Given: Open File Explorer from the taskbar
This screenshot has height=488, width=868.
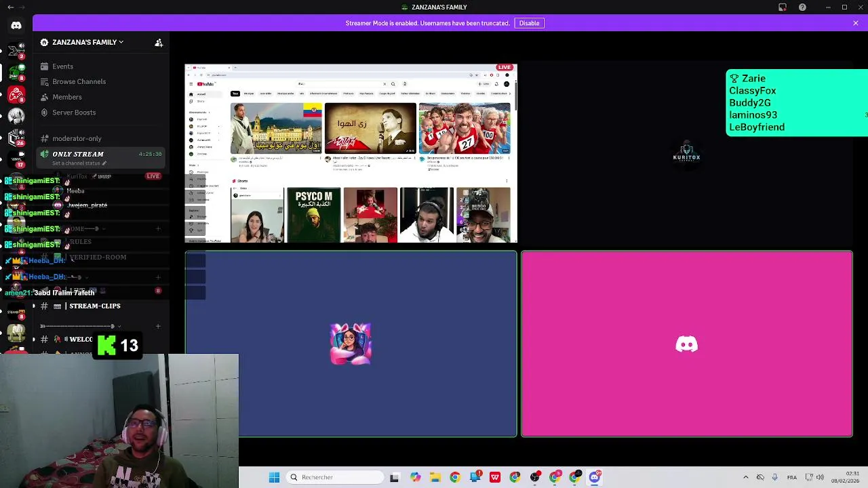Looking at the screenshot, I should pyautogui.click(x=435, y=477).
